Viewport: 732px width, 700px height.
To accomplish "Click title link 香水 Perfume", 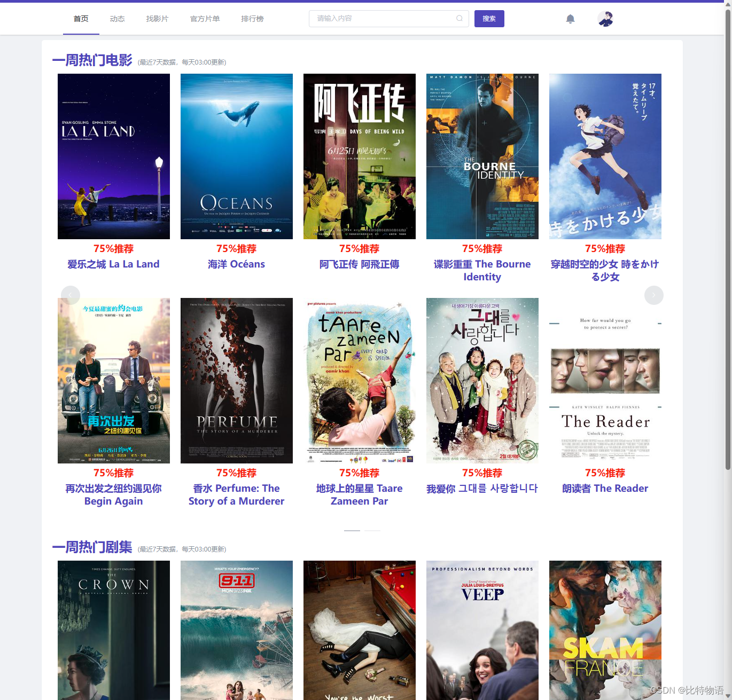I will click(x=236, y=495).
